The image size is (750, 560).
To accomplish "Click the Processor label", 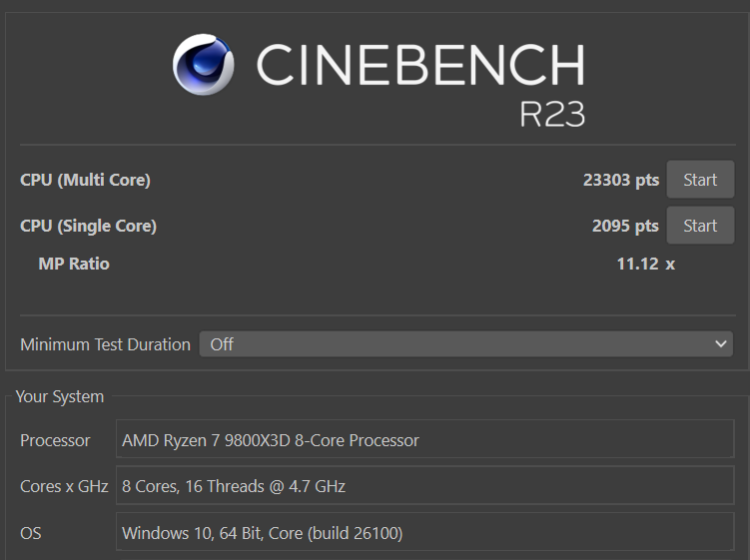I will pyautogui.click(x=55, y=440).
